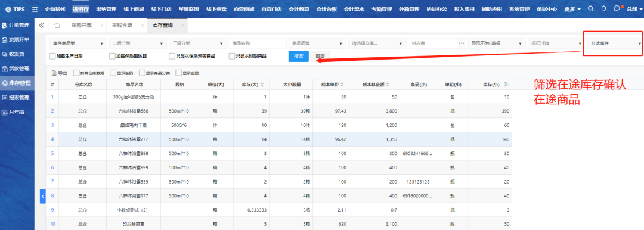The width and height of the screenshot is (644, 230).
Task: Open the 二级分类 dropdown
Action: [x=137, y=43]
